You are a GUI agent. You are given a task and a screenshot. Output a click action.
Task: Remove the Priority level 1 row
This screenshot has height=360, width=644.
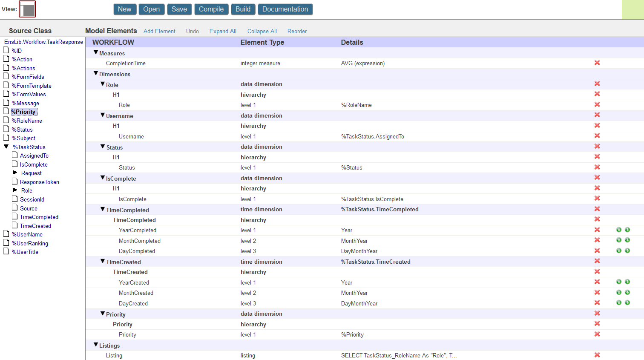(597, 334)
